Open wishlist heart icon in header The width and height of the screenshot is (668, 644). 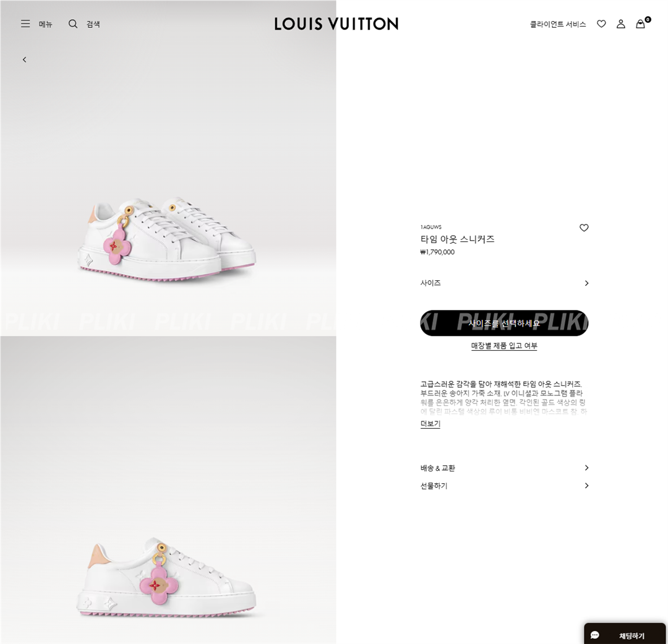click(601, 24)
